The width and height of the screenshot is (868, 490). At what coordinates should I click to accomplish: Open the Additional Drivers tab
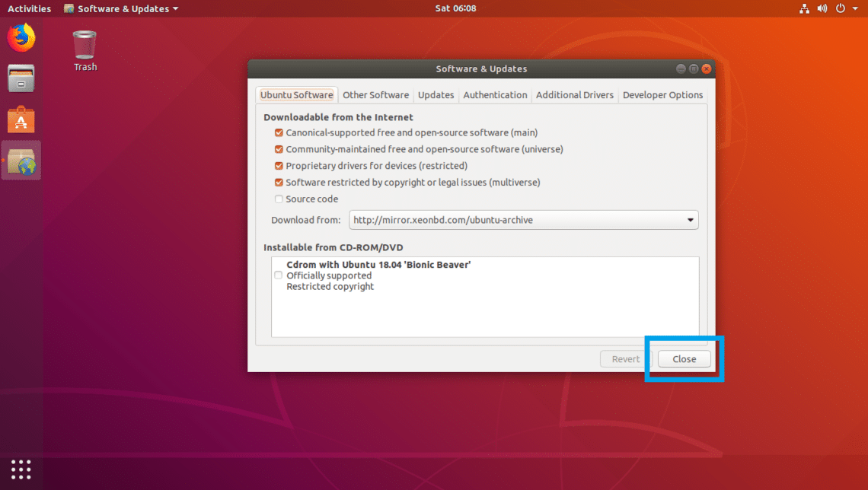click(x=575, y=95)
